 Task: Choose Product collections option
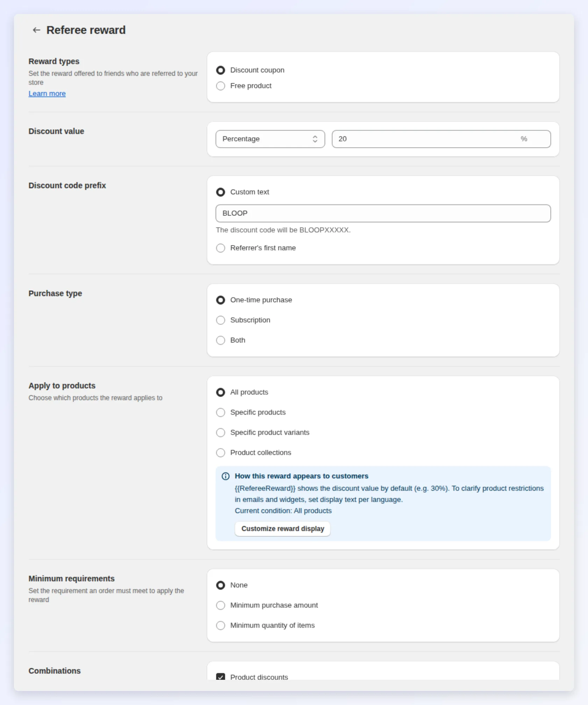pos(220,453)
